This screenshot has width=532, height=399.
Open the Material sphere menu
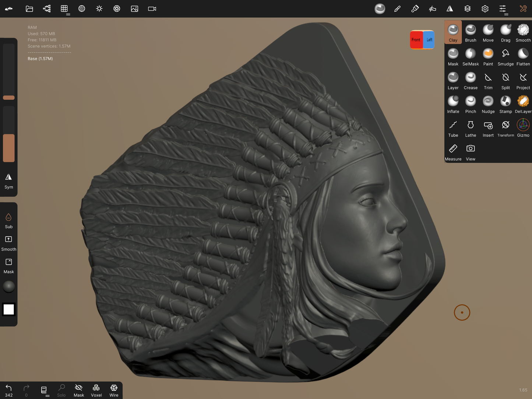(82, 9)
